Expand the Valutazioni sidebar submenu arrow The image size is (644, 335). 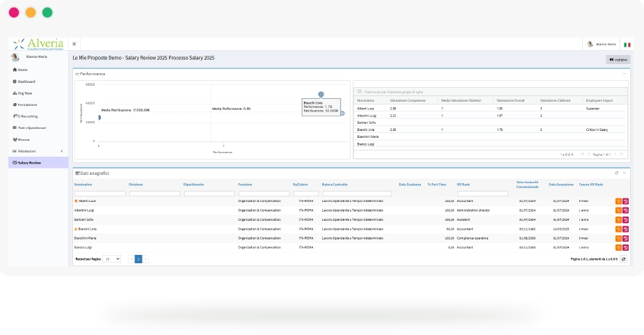[62, 151]
